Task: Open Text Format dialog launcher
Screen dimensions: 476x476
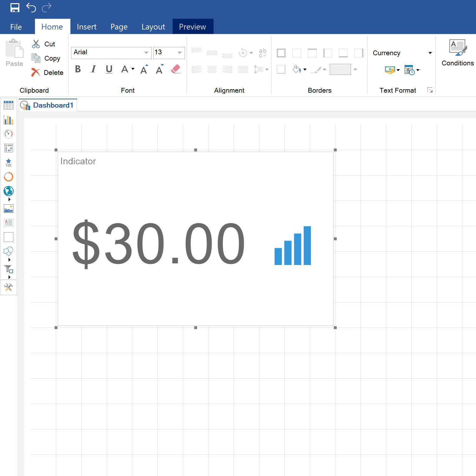Action: (430, 90)
